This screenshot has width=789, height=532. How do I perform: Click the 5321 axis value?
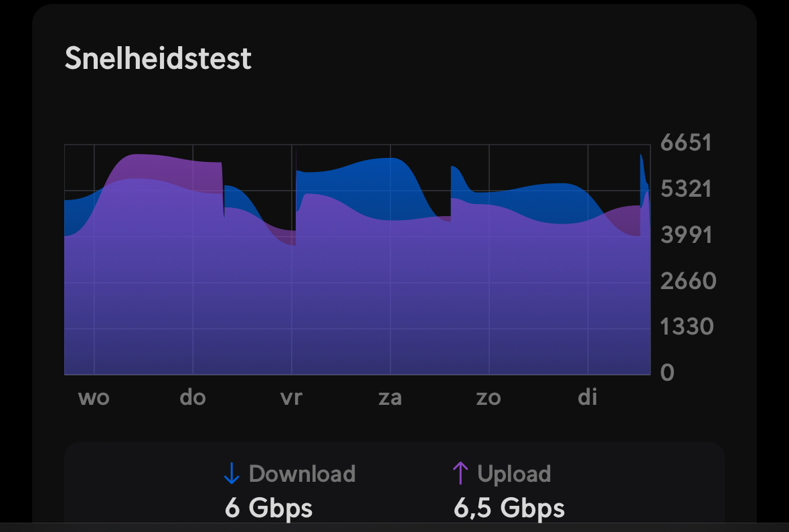pos(687,189)
